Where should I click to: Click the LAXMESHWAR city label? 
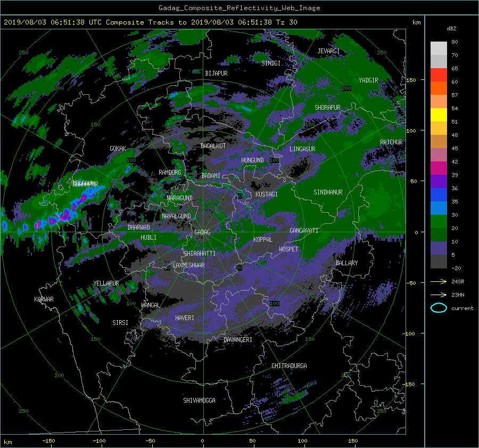pyautogui.click(x=188, y=265)
